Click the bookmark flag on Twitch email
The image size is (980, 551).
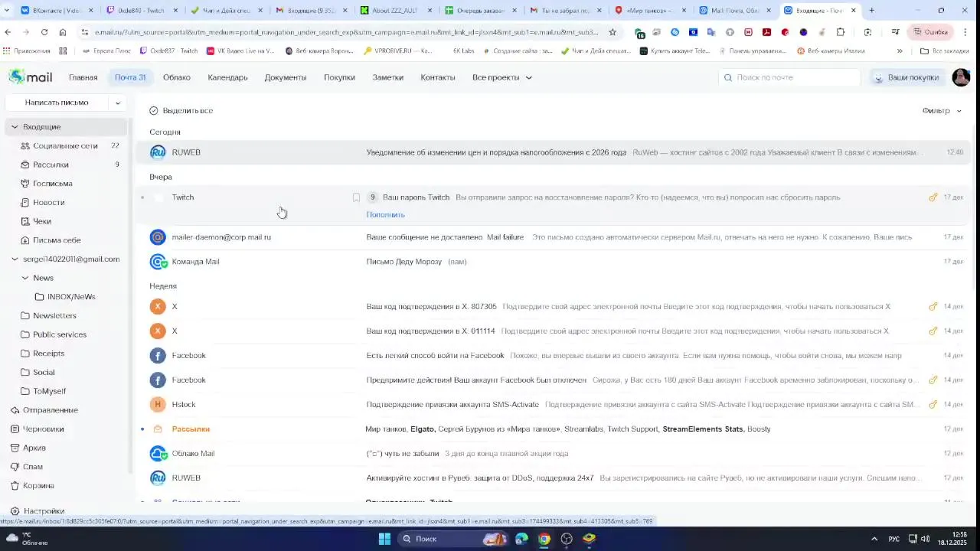pyautogui.click(x=356, y=197)
